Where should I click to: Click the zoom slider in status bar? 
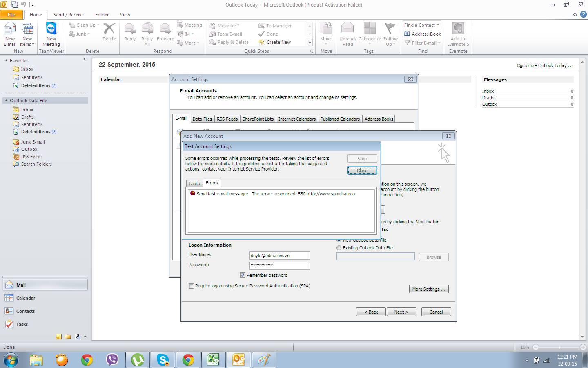559,347
